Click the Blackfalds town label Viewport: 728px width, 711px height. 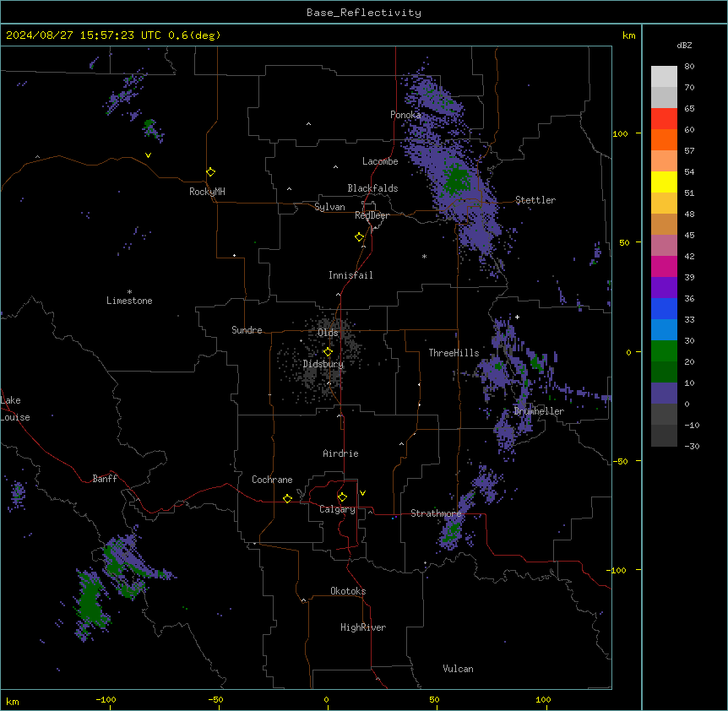pos(372,188)
